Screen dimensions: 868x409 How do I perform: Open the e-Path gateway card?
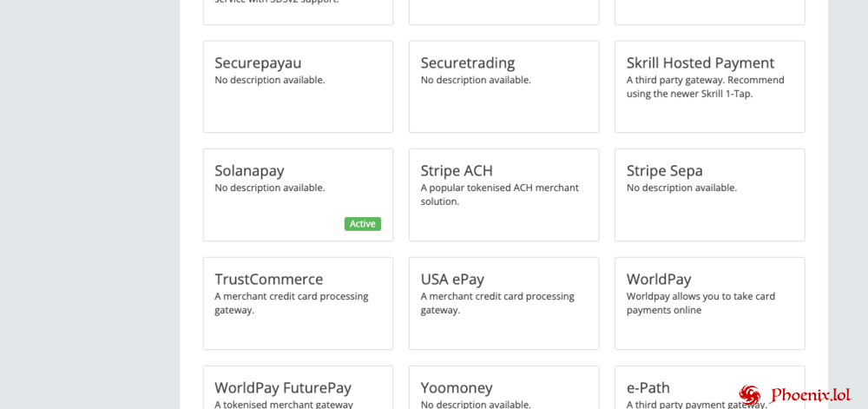click(x=686, y=388)
